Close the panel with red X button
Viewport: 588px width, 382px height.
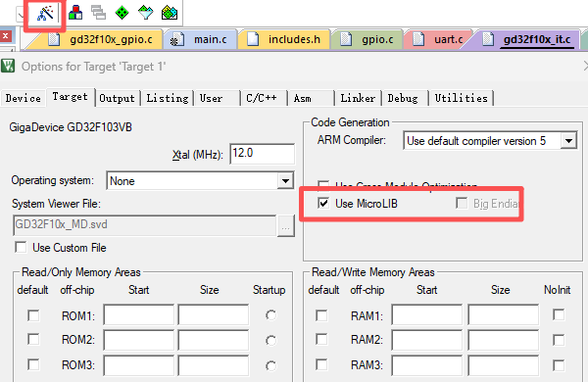click(x=6, y=36)
